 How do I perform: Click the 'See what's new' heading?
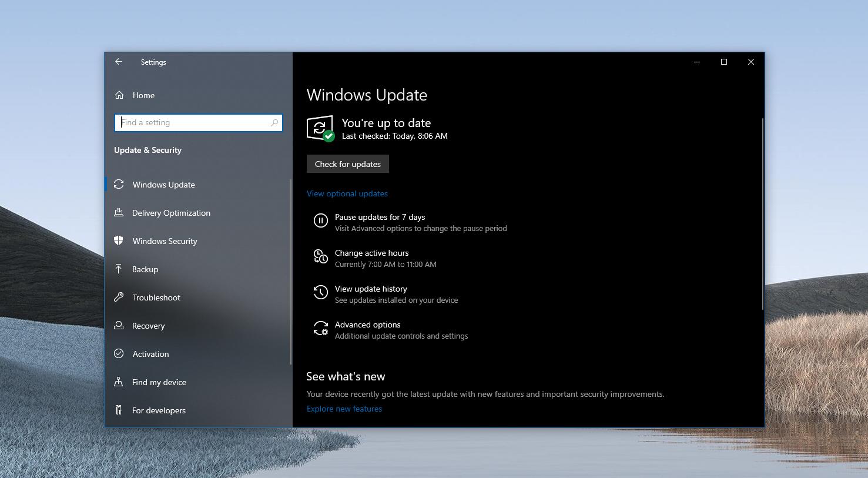[346, 376]
